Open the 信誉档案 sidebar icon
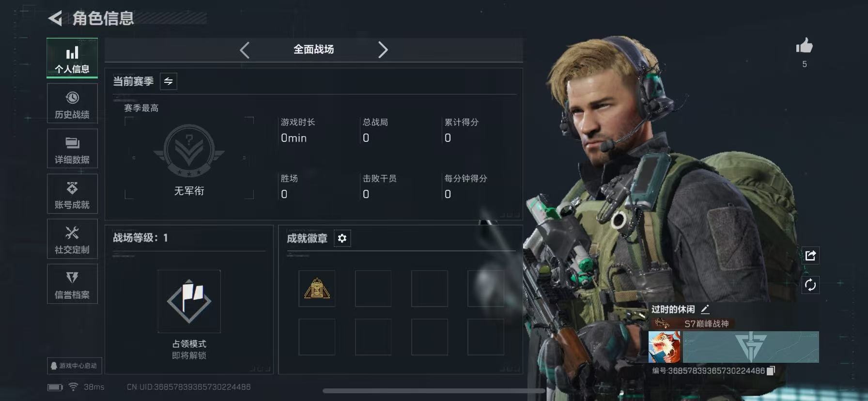The height and width of the screenshot is (401, 868). coord(72,284)
